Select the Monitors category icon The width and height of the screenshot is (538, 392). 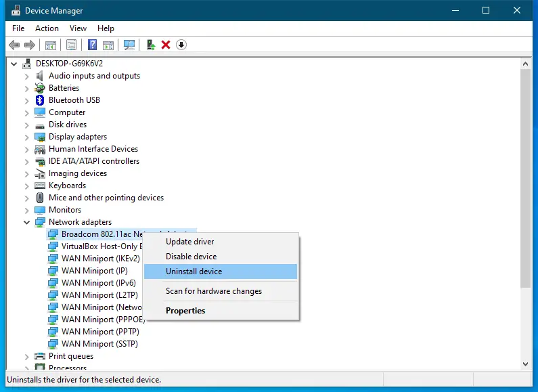[40, 210]
